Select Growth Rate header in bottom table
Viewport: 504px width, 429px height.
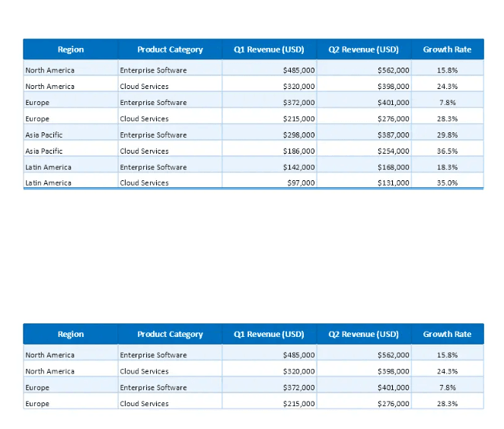point(448,334)
